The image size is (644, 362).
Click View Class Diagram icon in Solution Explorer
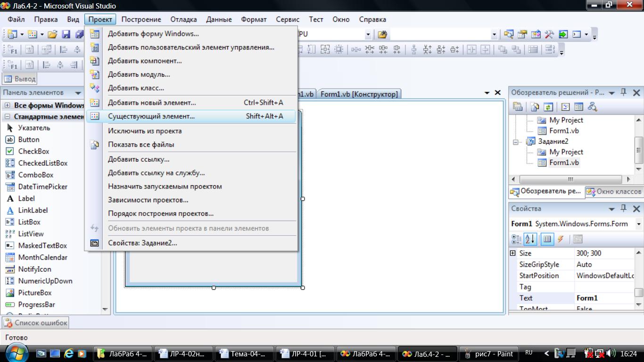point(592,107)
